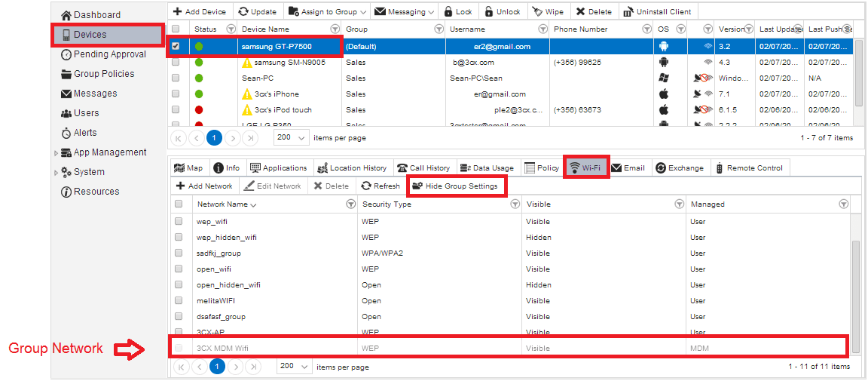The image size is (868, 381).
Task: Click the Visible column filter icon
Action: click(x=679, y=204)
